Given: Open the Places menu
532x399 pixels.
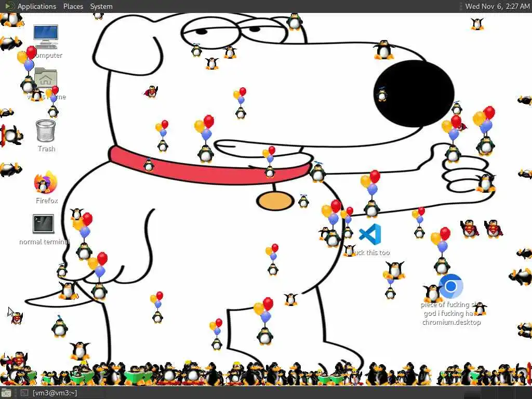Looking at the screenshot, I should 73,6.
